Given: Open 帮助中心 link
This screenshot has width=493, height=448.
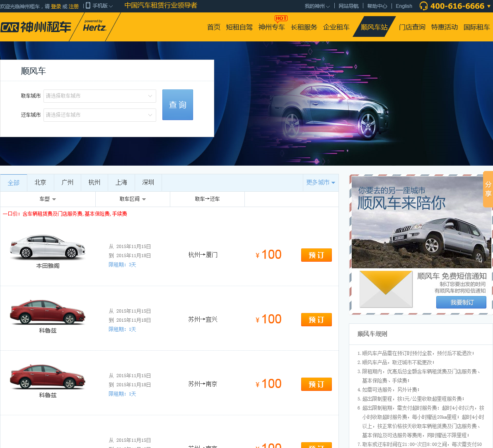Looking at the screenshot, I should point(377,6).
